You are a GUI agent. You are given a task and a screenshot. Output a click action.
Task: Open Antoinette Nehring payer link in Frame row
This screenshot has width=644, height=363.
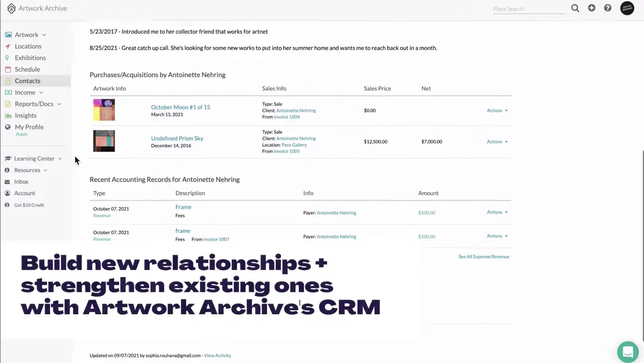336,213
